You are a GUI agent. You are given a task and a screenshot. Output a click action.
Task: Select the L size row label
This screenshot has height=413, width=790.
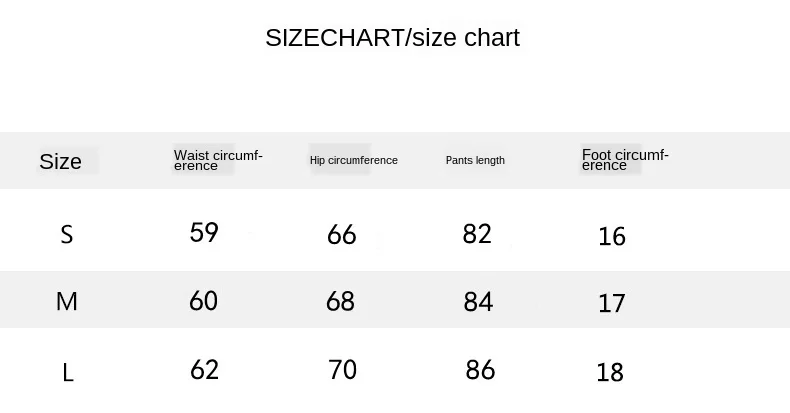[x=68, y=373]
